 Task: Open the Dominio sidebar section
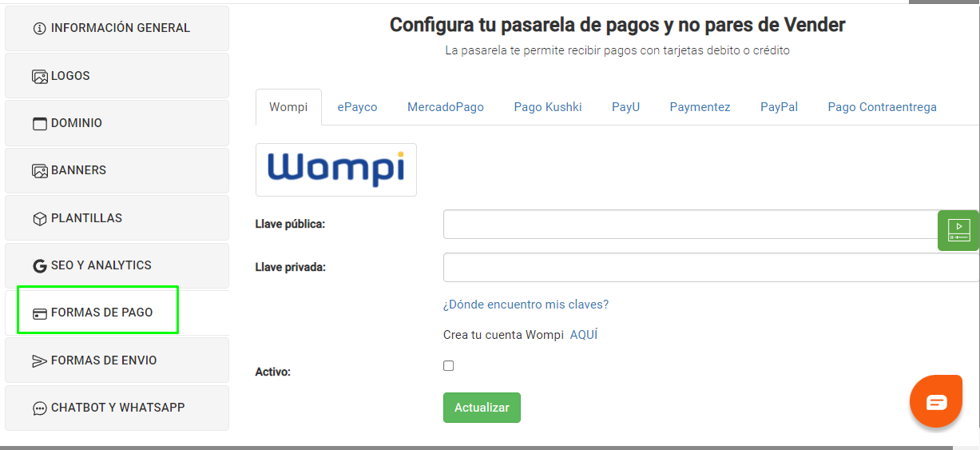click(x=117, y=123)
